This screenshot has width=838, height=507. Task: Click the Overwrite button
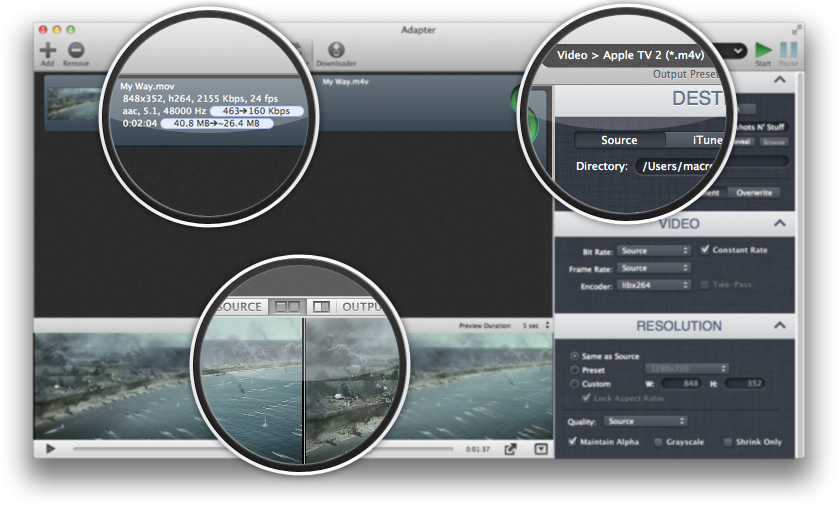(x=754, y=192)
